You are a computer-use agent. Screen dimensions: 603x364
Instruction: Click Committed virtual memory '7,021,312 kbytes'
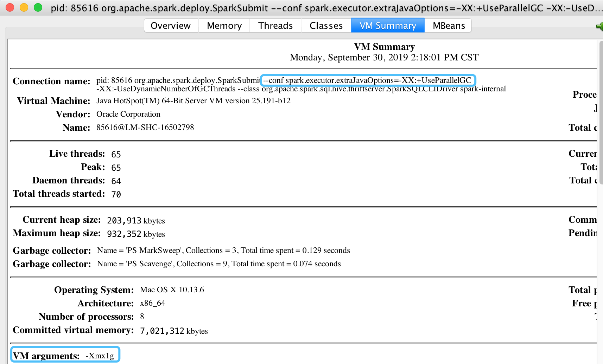pyautogui.click(x=174, y=331)
